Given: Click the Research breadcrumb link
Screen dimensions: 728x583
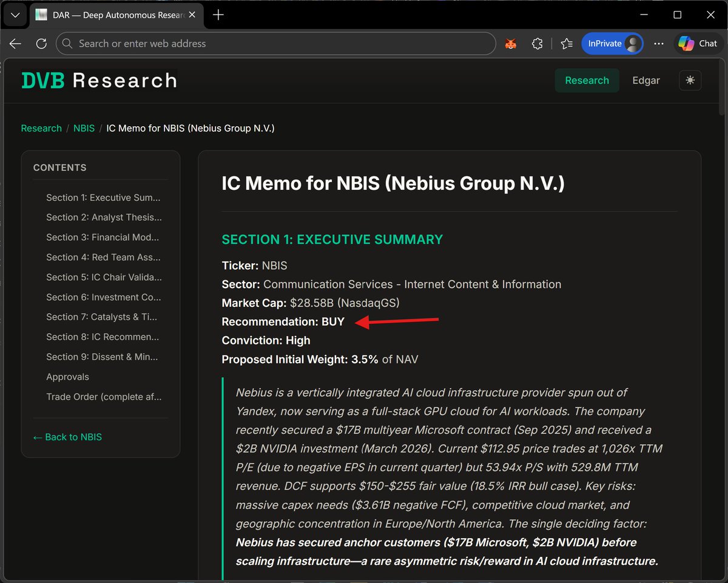Looking at the screenshot, I should 41,129.
